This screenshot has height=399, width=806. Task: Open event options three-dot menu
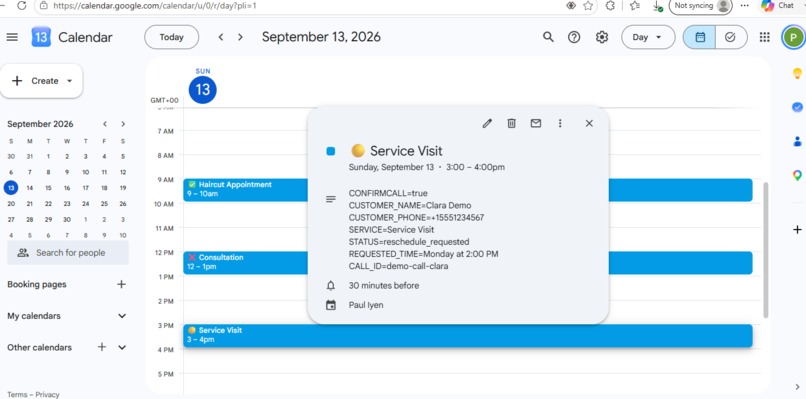pos(560,123)
